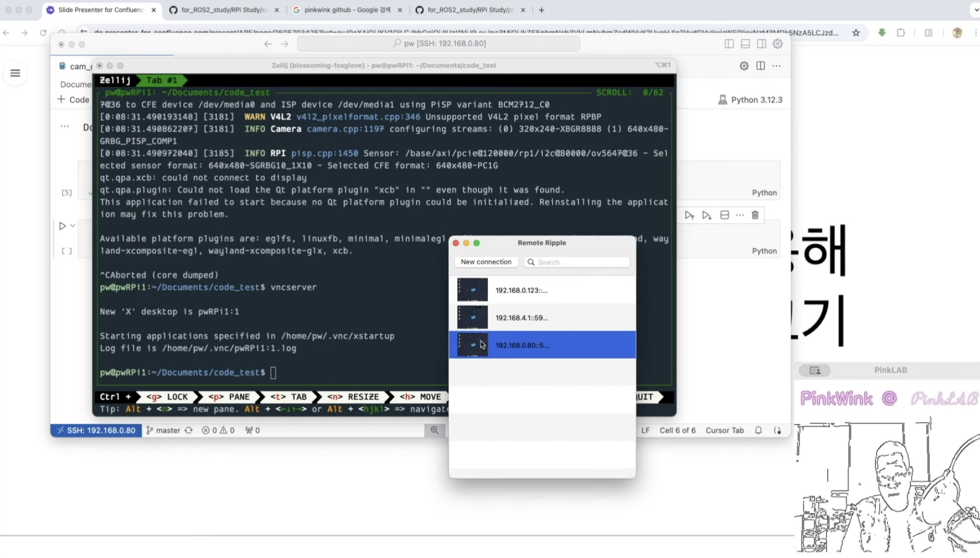
Task: Switch to Slide Presenter for Confluence tab
Action: (101, 10)
